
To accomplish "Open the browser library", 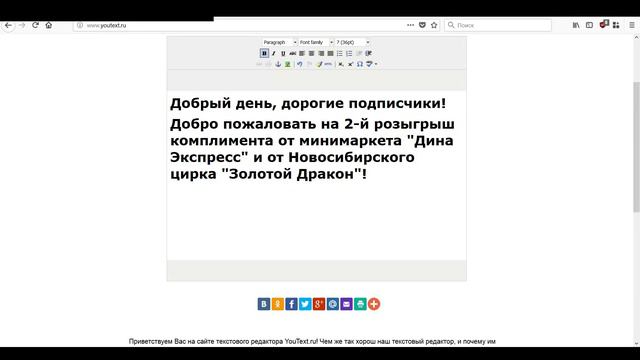I will (x=576, y=25).
